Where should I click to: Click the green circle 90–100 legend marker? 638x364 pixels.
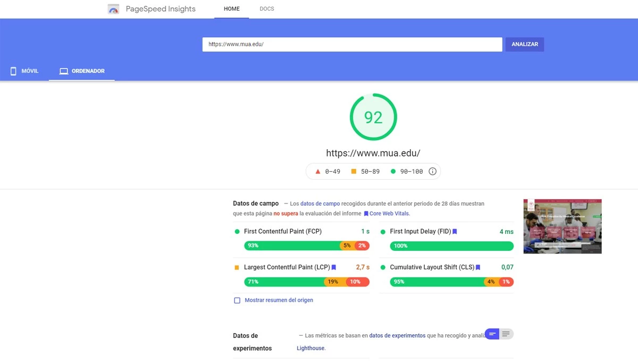coord(393,172)
